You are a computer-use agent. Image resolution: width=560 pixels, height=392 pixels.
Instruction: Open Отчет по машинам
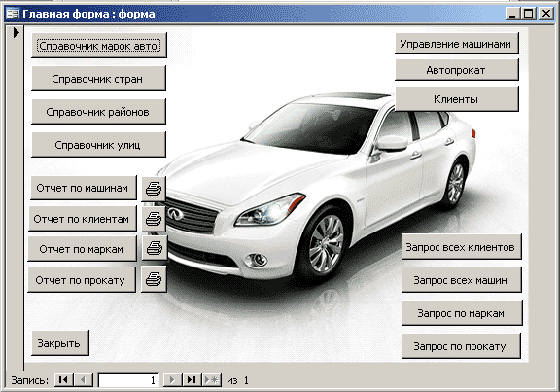[x=84, y=188]
